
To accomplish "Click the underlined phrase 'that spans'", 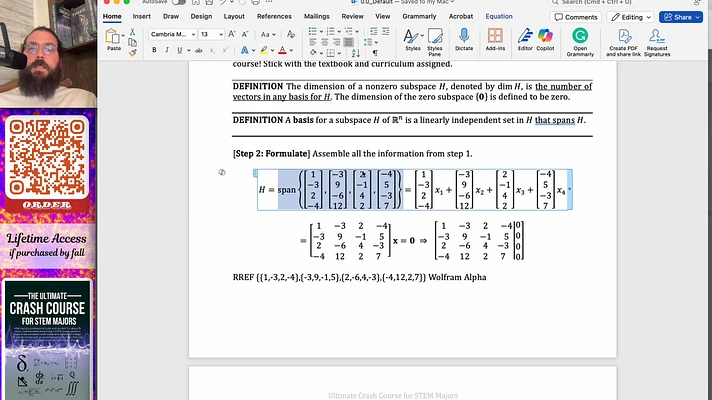I will click(554, 120).
